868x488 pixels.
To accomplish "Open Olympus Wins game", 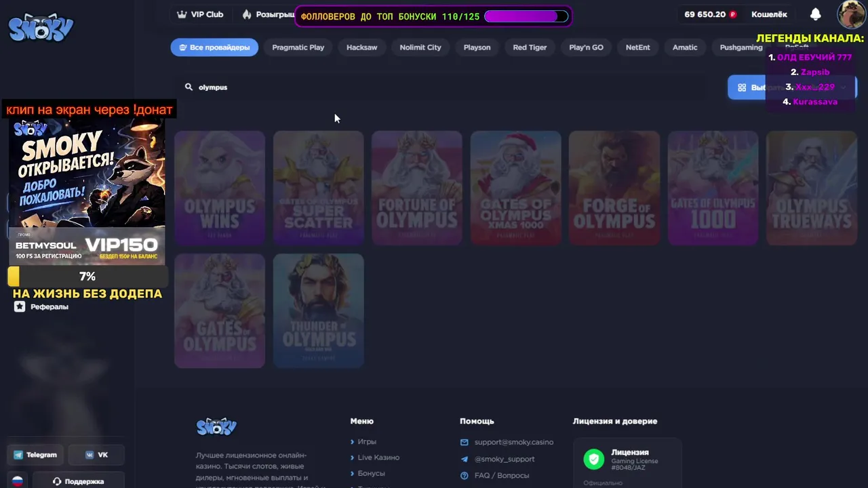I will point(220,188).
